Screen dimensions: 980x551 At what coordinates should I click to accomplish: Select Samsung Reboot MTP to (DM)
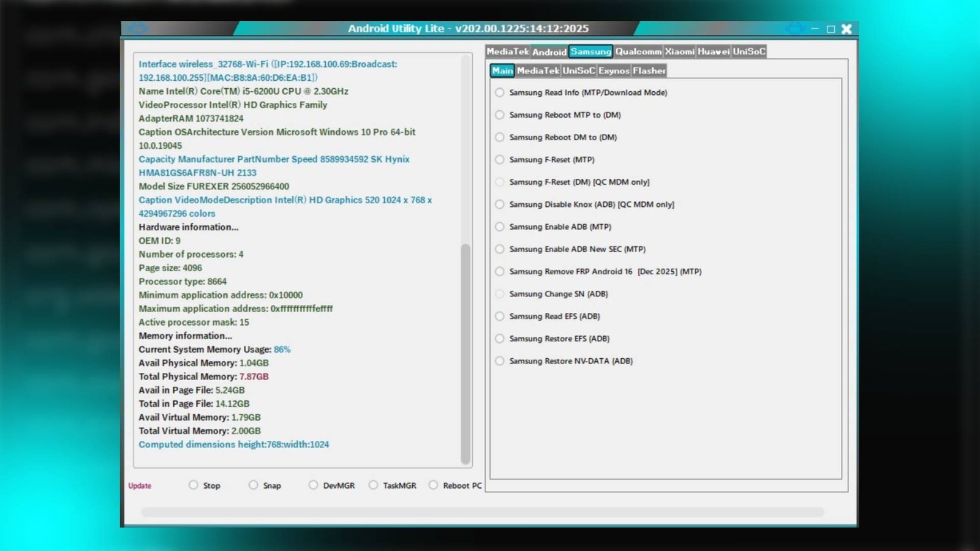(499, 114)
